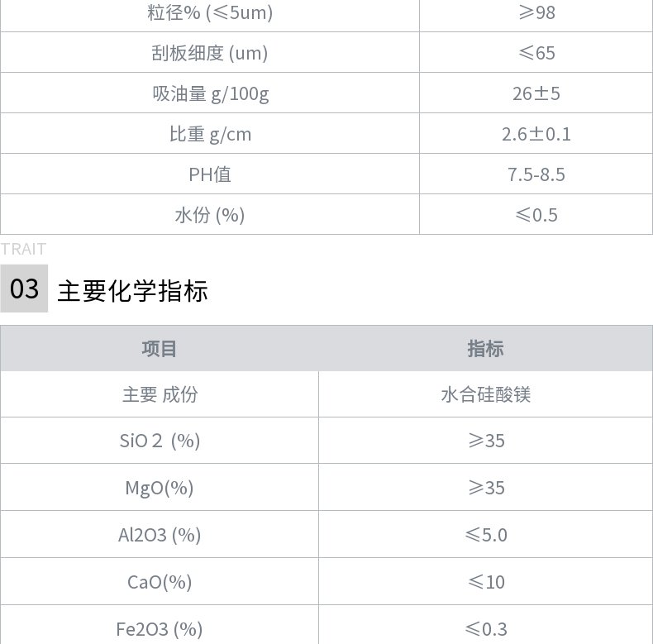Click the ≤0.3 value for Fe2O3
The height and width of the screenshot is (644, 653).
[x=486, y=628]
